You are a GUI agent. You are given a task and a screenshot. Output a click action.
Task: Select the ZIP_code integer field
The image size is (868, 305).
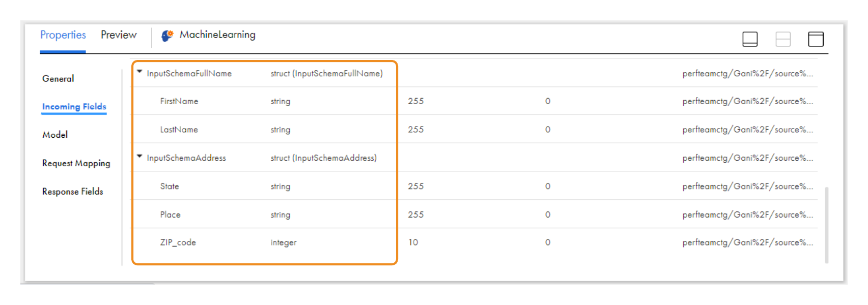(x=178, y=242)
